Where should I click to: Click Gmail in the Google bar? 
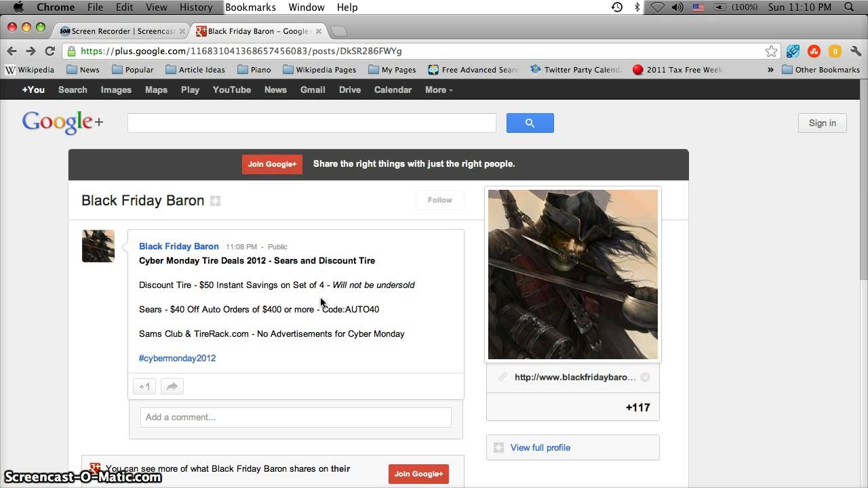(x=313, y=89)
